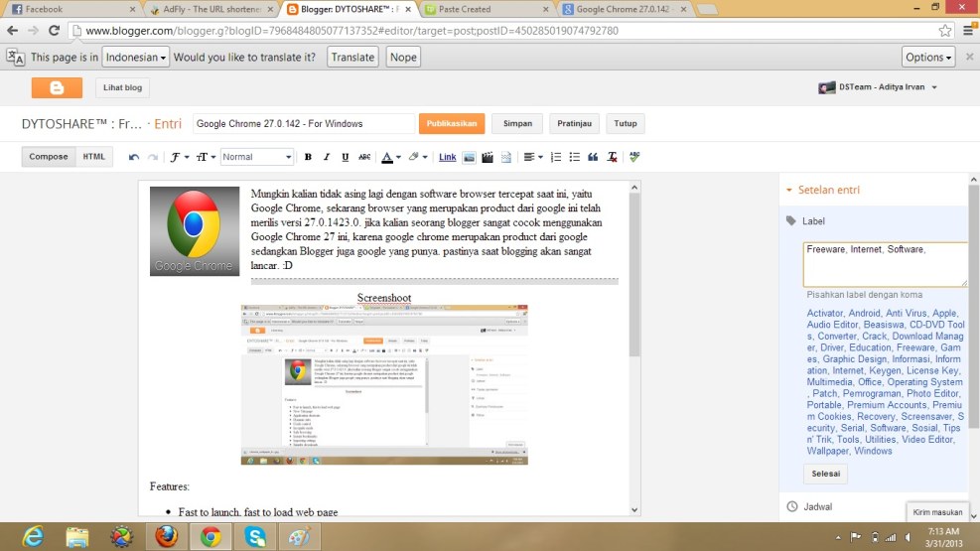Image resolution: width=980 pixels, height=551 pixels.
Task: Remove text formatting
Action: coord(612,157)
